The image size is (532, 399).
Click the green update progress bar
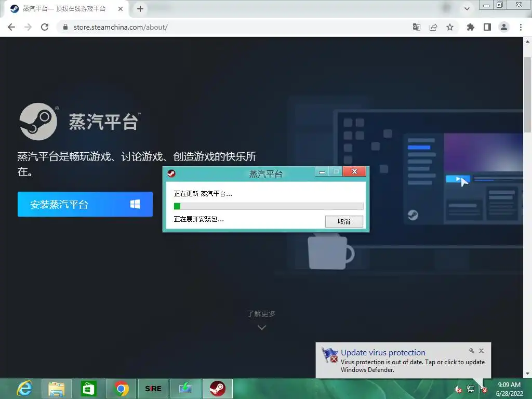pos(269,206)
